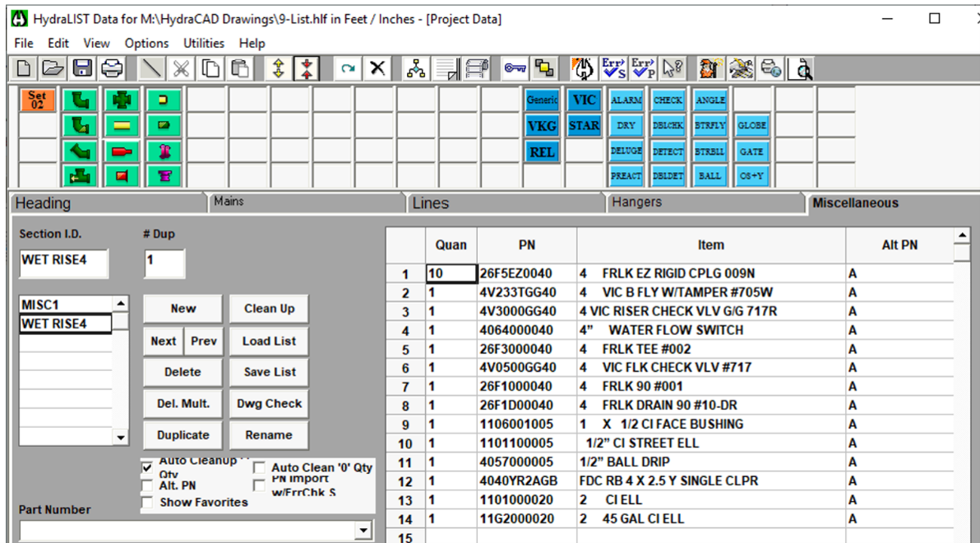Click table scrollbar up arrow
Screen dimensions: 980x543
[963, 235]
